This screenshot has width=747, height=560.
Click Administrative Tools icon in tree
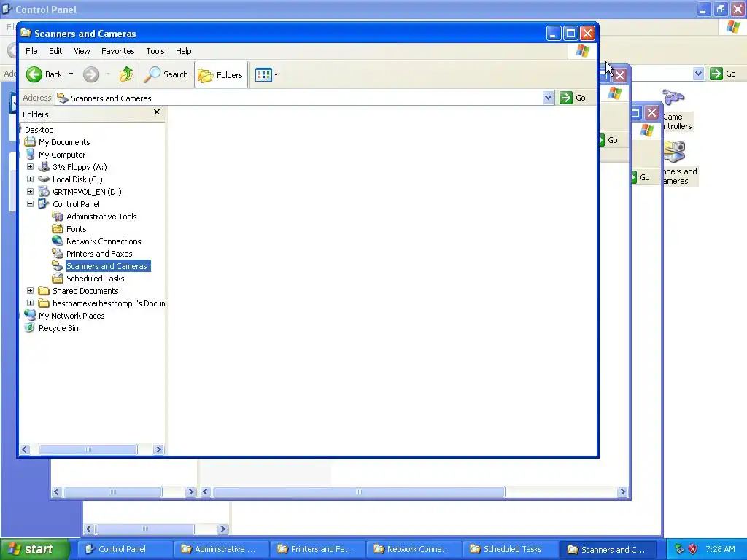[58, 216]
